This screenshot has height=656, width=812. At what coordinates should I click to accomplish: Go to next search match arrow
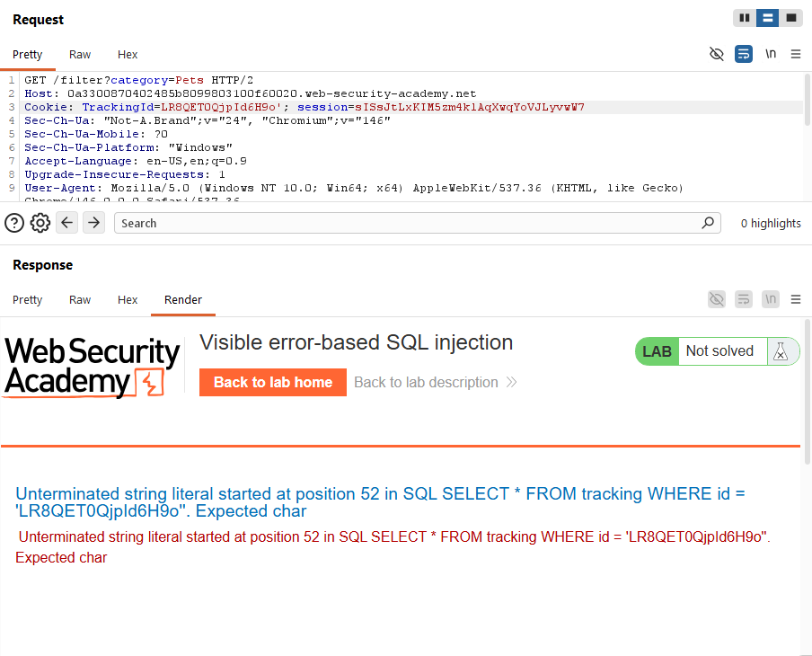93,223
